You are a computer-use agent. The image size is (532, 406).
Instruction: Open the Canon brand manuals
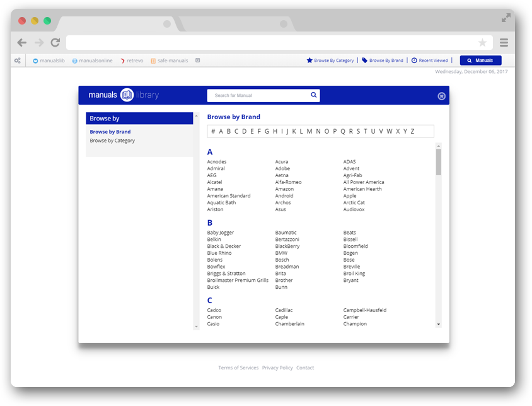(x=214, y=317)
